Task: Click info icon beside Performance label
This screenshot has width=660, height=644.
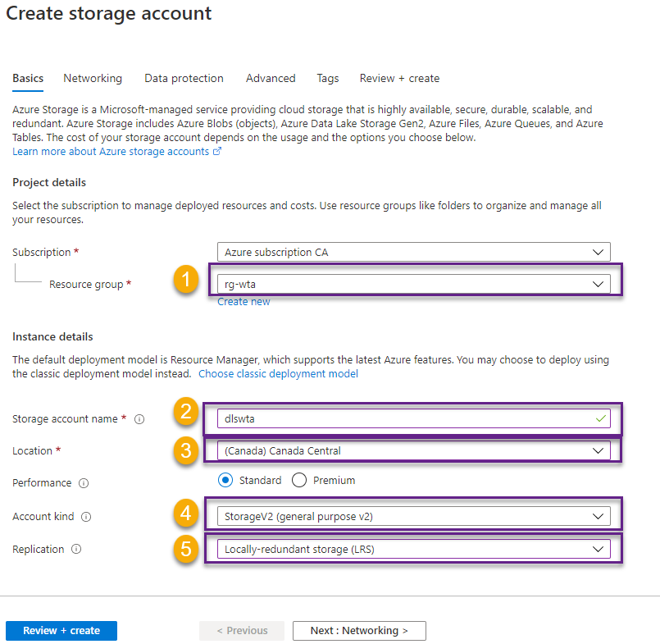Action: point(84,483)
